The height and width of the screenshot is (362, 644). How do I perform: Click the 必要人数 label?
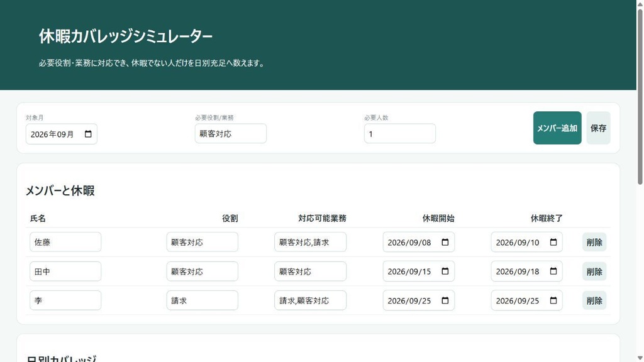(x=376, y=118)
